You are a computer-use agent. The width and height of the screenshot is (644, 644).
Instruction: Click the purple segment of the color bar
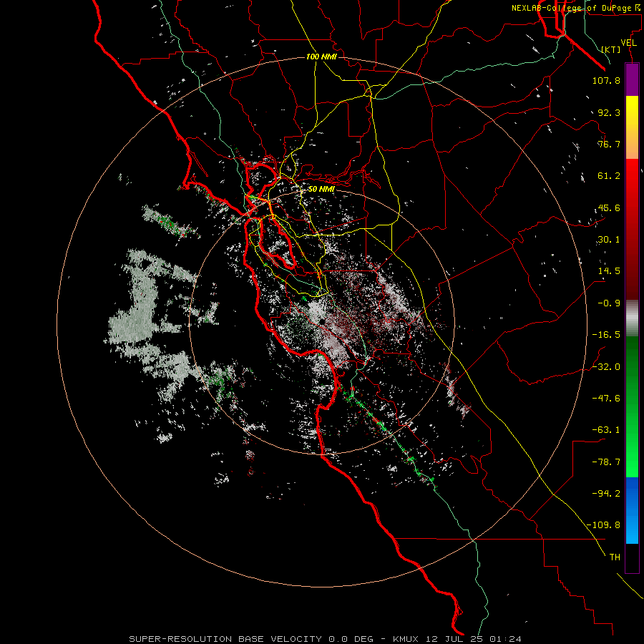point(632,80)
